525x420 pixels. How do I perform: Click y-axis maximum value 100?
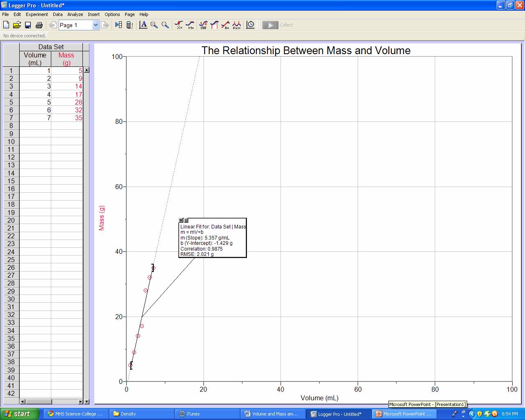[117, 57]
